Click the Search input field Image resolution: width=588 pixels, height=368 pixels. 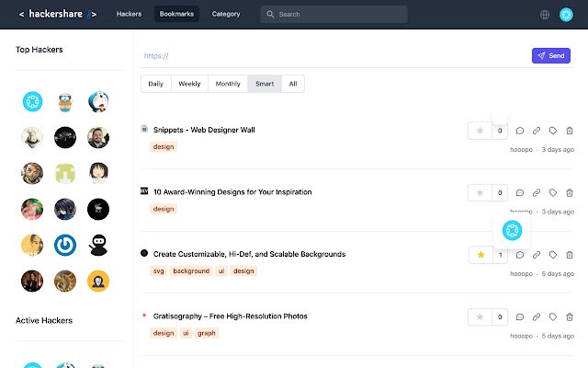(334, 15)
